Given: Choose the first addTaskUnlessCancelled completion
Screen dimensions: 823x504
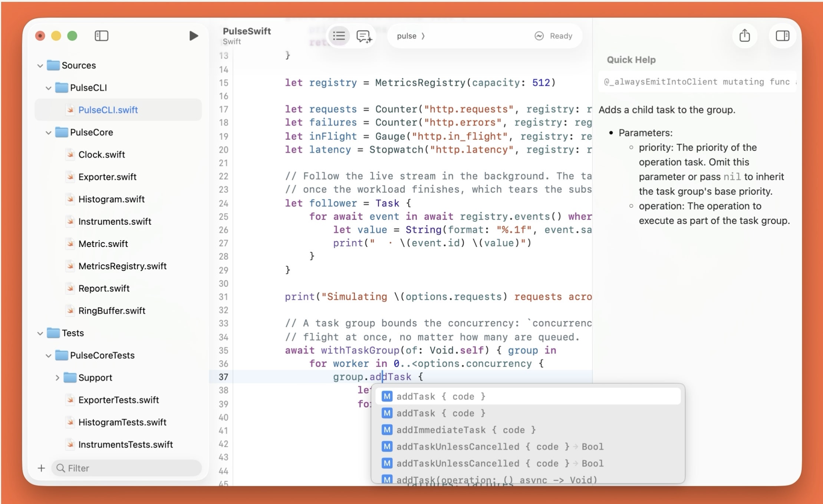Looking at the screenshot, I should coord(528,447).
